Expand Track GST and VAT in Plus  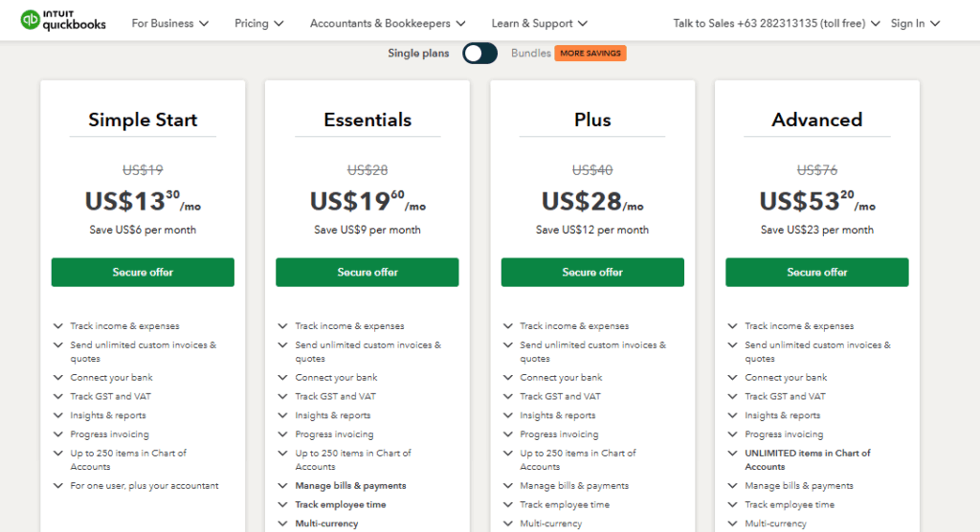pos(509,397)
